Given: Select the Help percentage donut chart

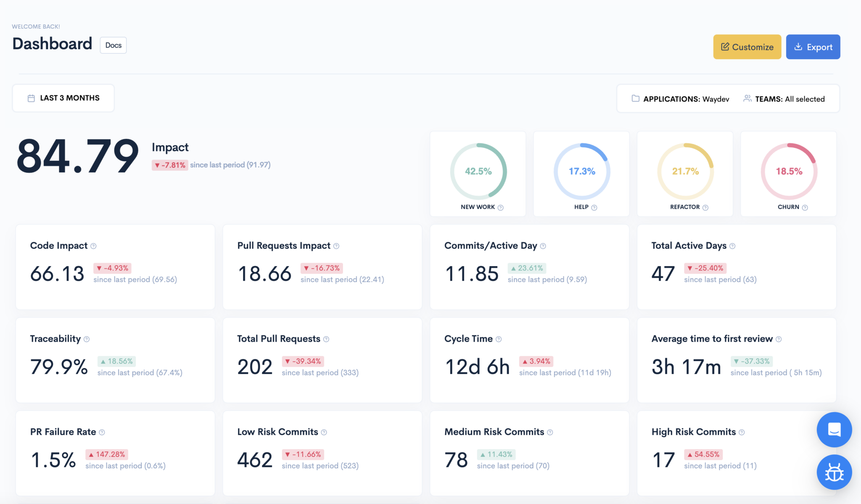Looking at the screenshot, I should (x=581, y=171).
